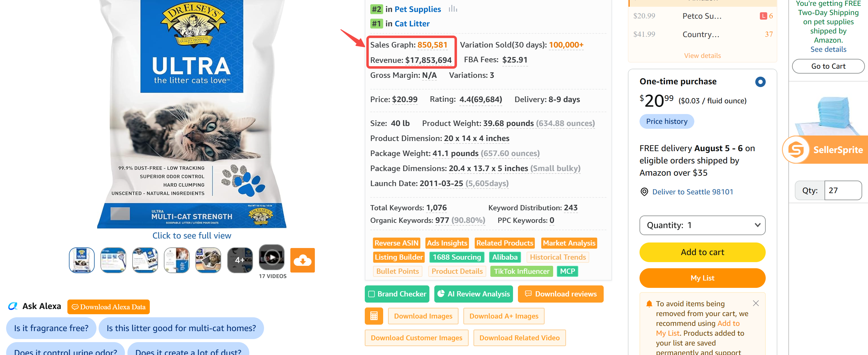The image size is (868, 355).
Task: Open the Cat Litter category link
Action: coord(412,24)
